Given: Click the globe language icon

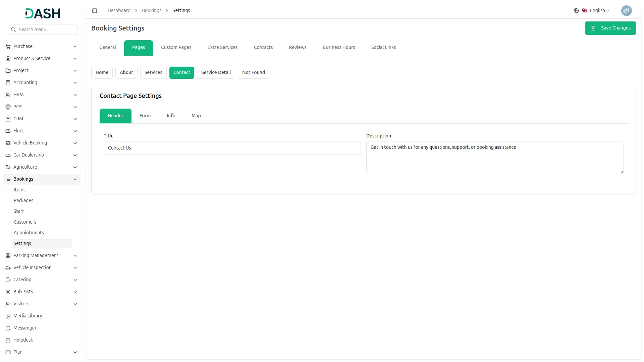Looking at the screenshot, I should [576, 11].
